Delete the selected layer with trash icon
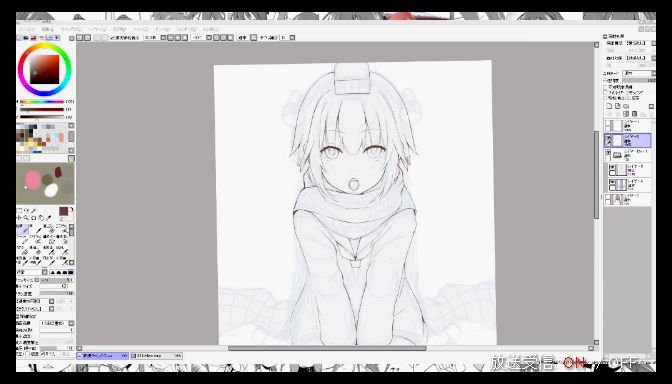Screen dimensions: 672x384 pyautogui.click(x=635, y=114)
